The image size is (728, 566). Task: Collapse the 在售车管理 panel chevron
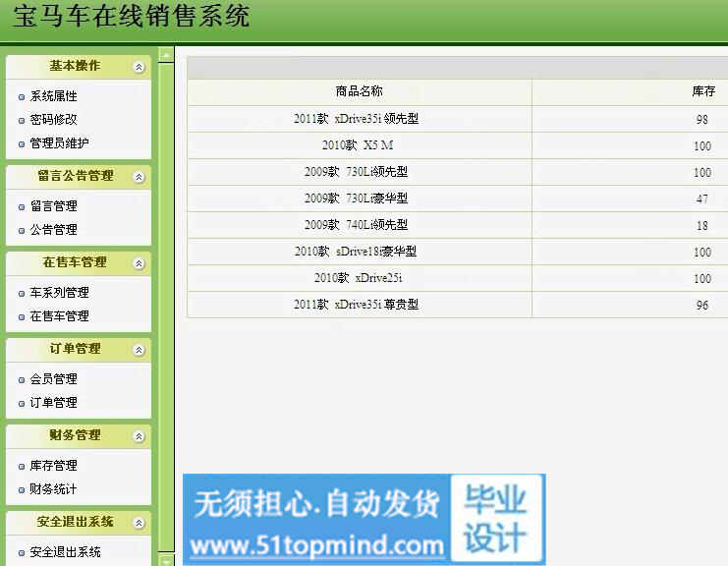[139, 263]
